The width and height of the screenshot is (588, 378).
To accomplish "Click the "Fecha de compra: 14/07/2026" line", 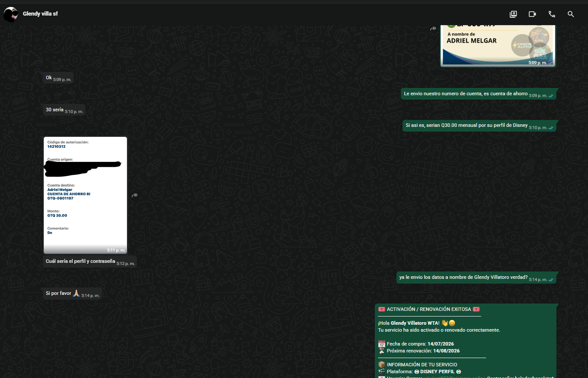I will point(416,344).
